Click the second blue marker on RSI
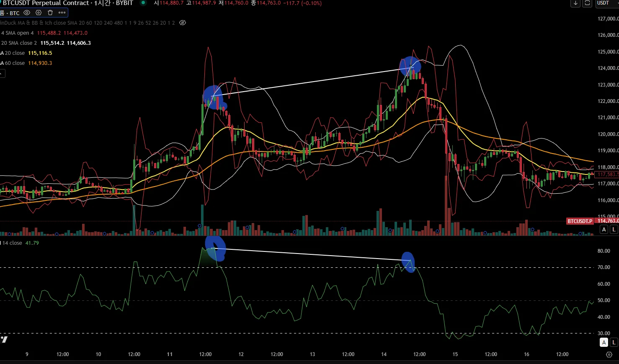The width and height of the screenshot is (619, 364). pyautogui.click(x=408, y=262)
